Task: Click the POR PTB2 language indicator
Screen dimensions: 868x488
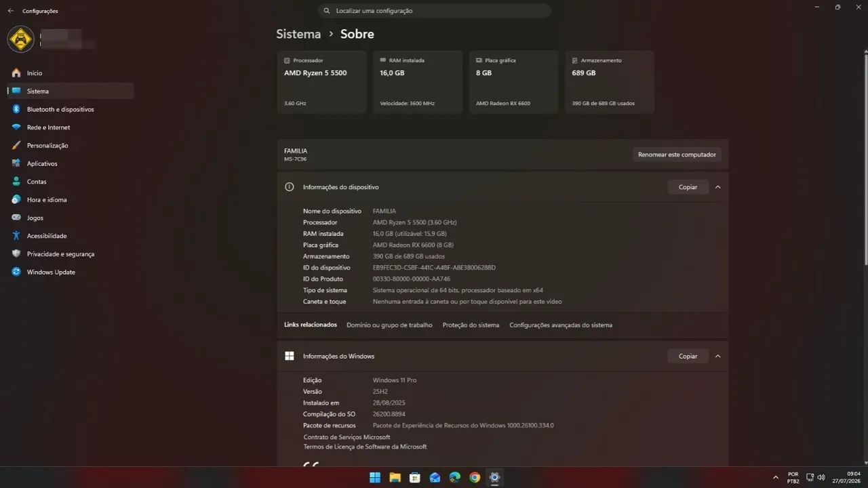Action: click(793, 477)
